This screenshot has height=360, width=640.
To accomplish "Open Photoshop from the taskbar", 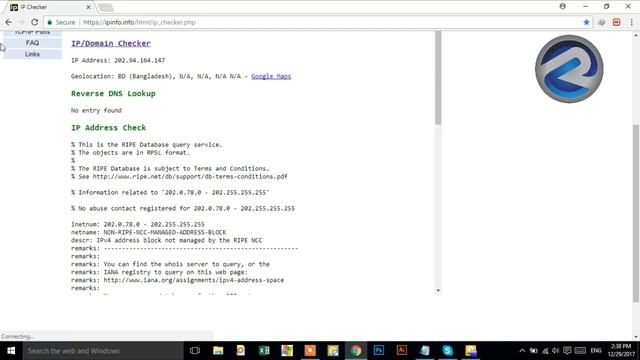I will tap(379, 351).
